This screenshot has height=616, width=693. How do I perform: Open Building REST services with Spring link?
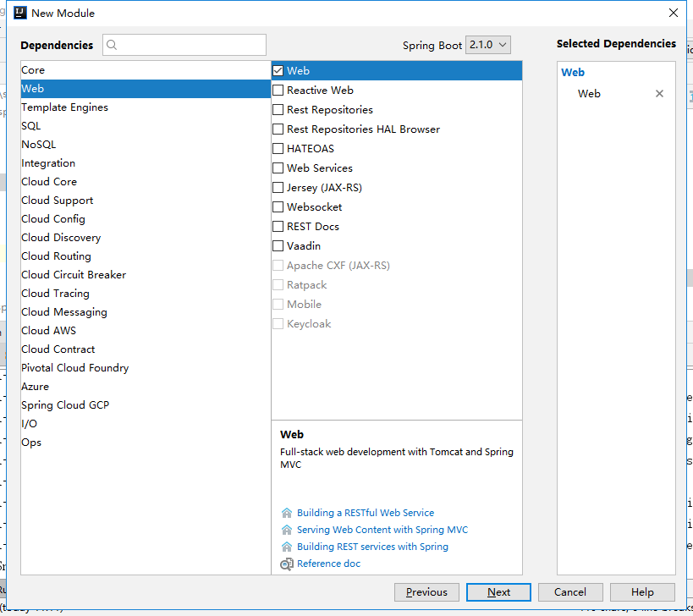372,547
